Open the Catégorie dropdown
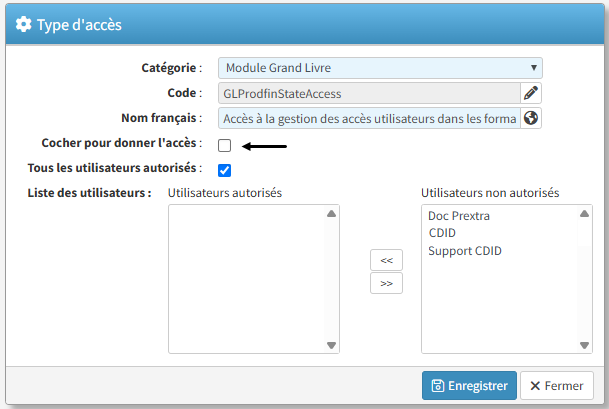This screenshot has height=409, width=609. pyautogui.click(x=380, y=68)
